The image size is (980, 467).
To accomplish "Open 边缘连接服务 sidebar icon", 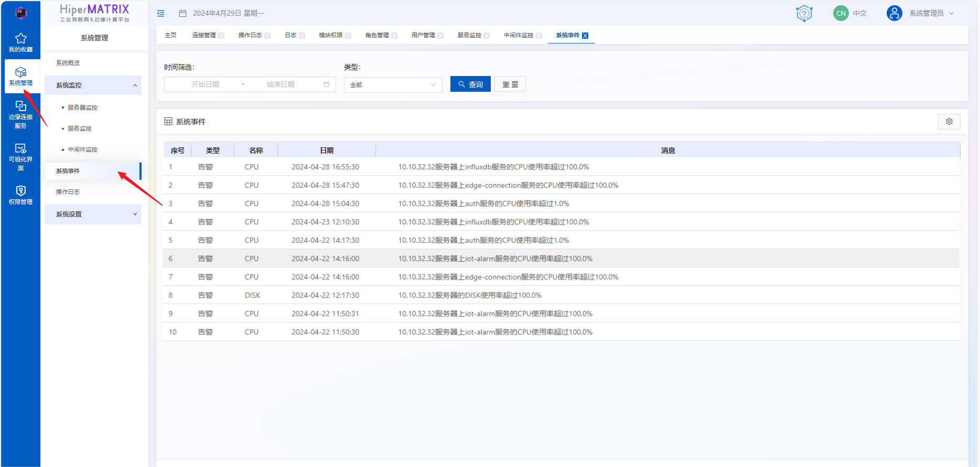I will point(21,106).
